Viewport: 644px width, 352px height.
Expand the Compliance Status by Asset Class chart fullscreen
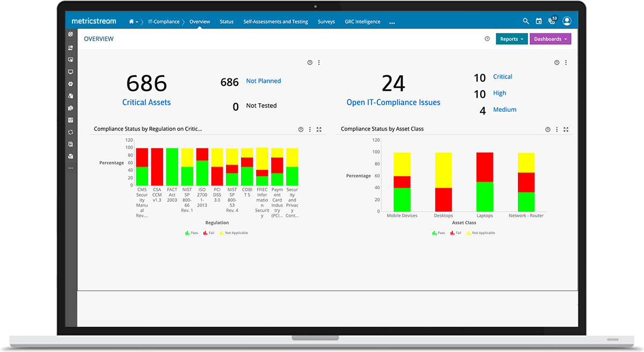pos(566,129)
